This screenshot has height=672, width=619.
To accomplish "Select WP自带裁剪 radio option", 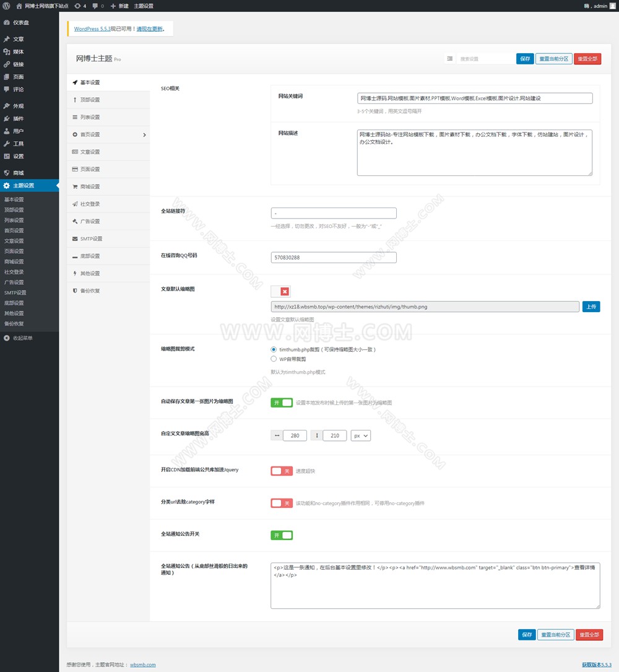I will click(x=274, y=359).
